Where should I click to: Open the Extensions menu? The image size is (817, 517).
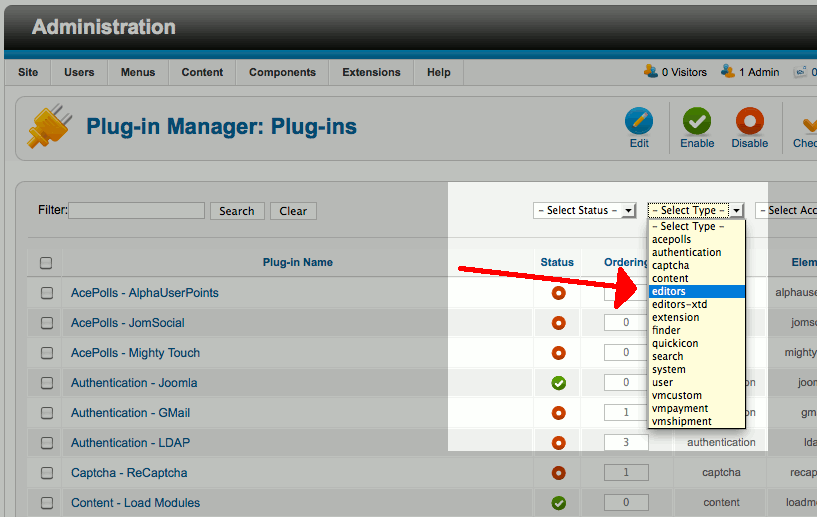[x=372, y=72]
